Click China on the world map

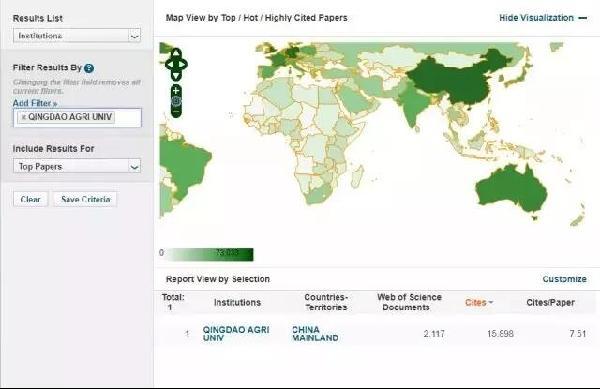[x=452, y=80]
